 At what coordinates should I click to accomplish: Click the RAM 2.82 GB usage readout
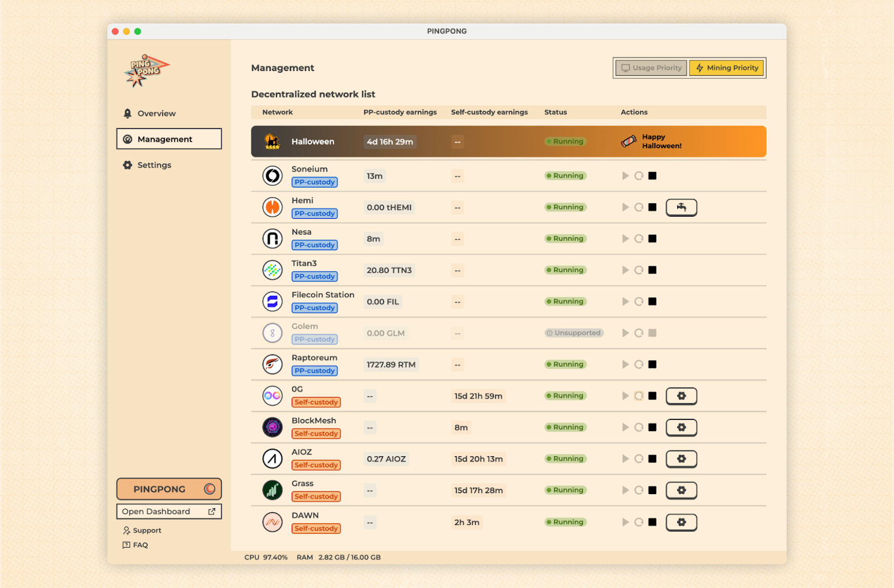[339, 557]
